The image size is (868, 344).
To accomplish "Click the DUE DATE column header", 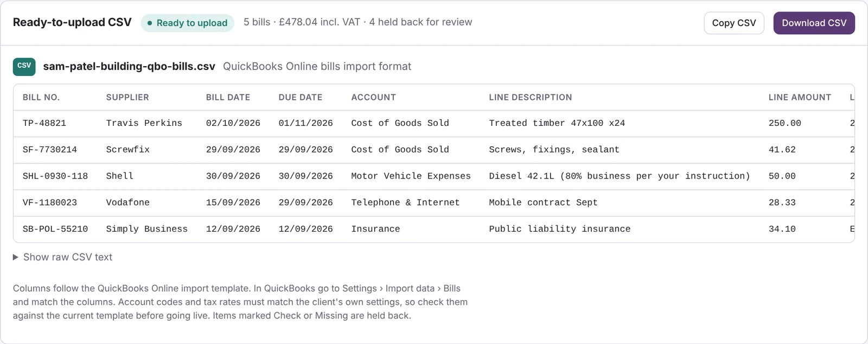I will tap(301, 97).
